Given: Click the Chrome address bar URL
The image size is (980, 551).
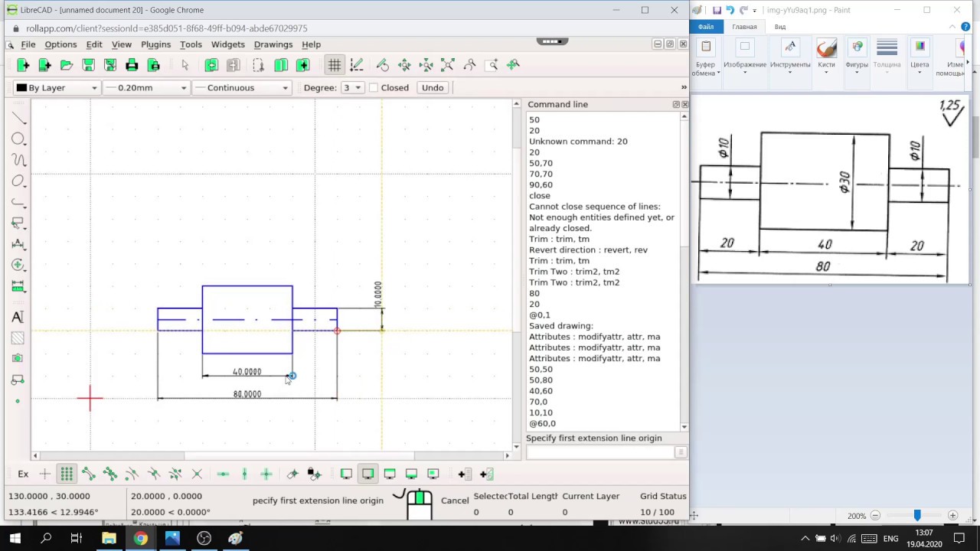Looking at the screenshot, I should click(167, 28).
